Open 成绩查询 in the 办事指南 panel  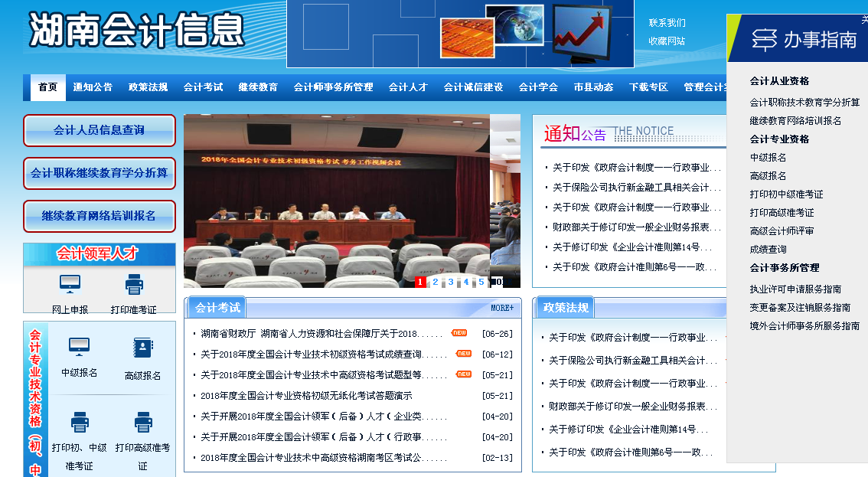[768, 250]
